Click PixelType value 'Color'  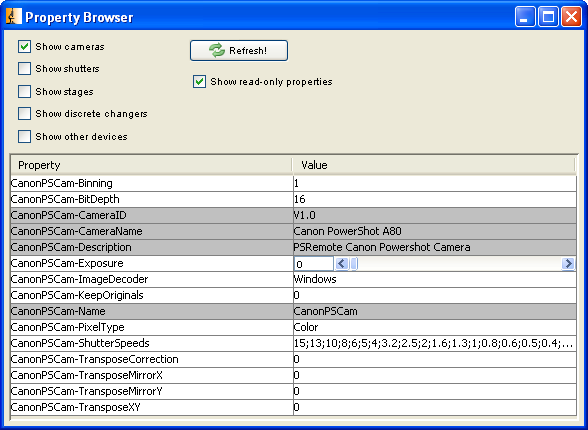click(435, 327)
